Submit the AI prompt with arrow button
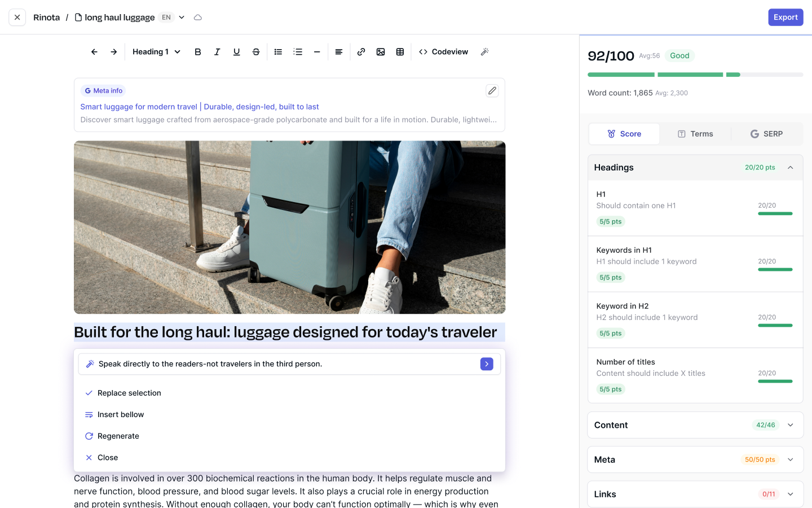The width and height of the screenshot is (812, 508). pos(487,364)
